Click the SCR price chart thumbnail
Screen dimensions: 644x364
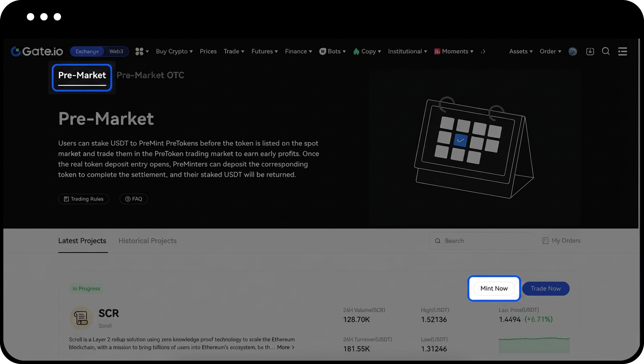(x=534, y=345)
